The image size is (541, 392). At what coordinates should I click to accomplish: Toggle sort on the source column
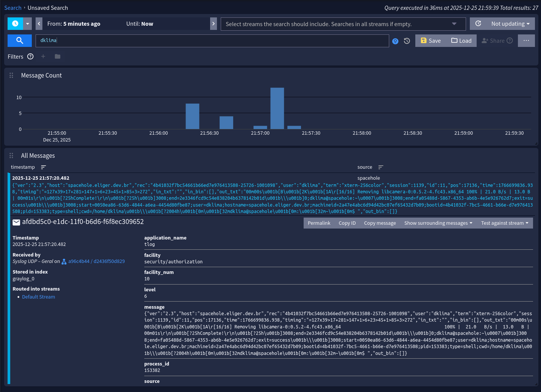(x=381, y=167)
